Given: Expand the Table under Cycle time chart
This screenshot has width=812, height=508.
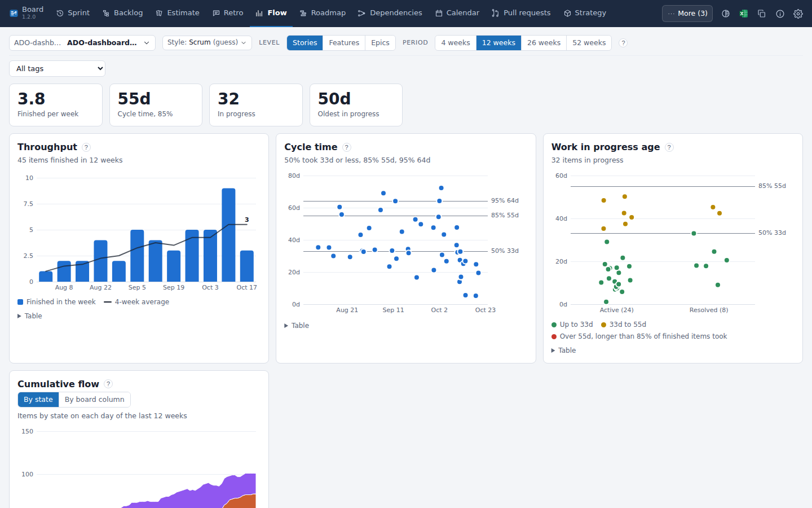Looking at the screenshot, I should (297, 326).
